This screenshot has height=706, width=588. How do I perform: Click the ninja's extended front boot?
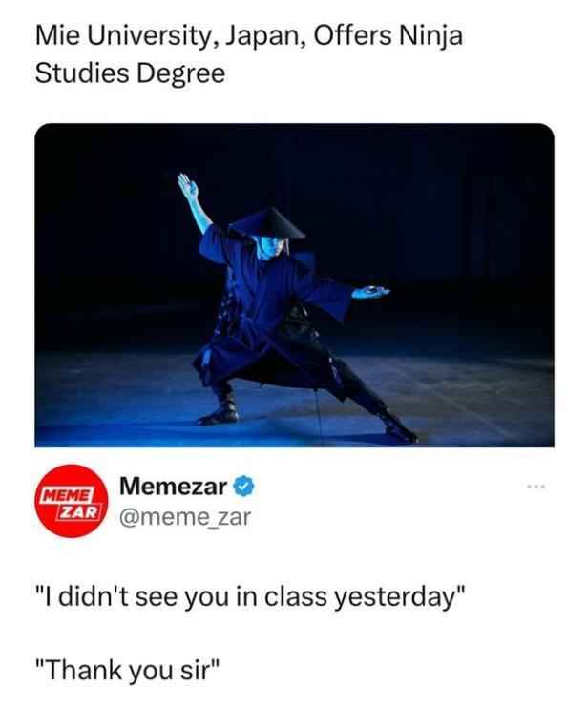click(x=399, y=426)
